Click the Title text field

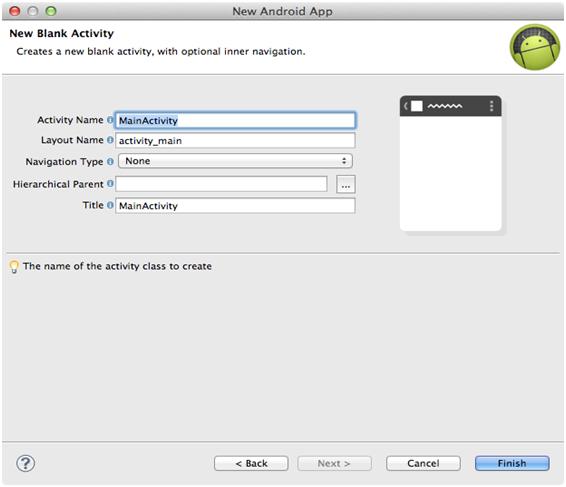[x=235, y=205]
